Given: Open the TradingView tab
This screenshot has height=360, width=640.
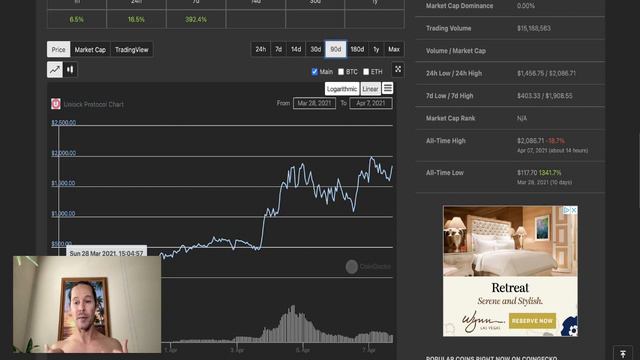Looking at the screenshot, I should pyautogui.click(x=131, y=49).
